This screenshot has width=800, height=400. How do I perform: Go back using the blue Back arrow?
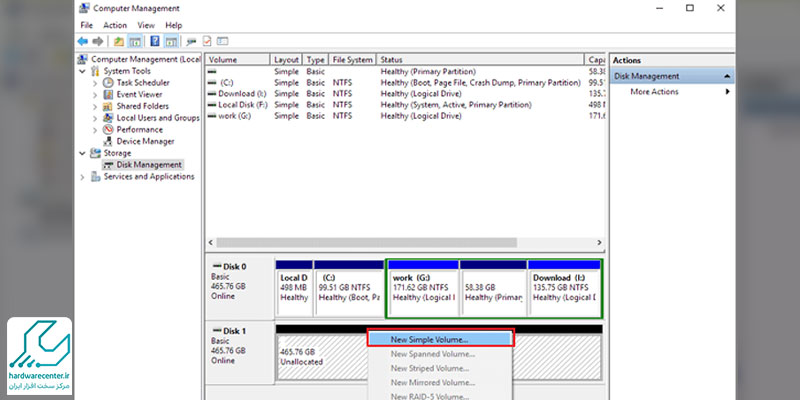coord(83,41)
